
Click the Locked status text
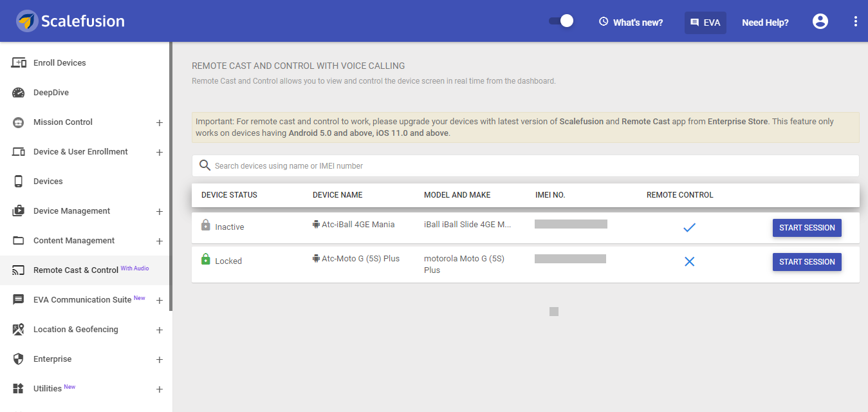click(228, 261)
